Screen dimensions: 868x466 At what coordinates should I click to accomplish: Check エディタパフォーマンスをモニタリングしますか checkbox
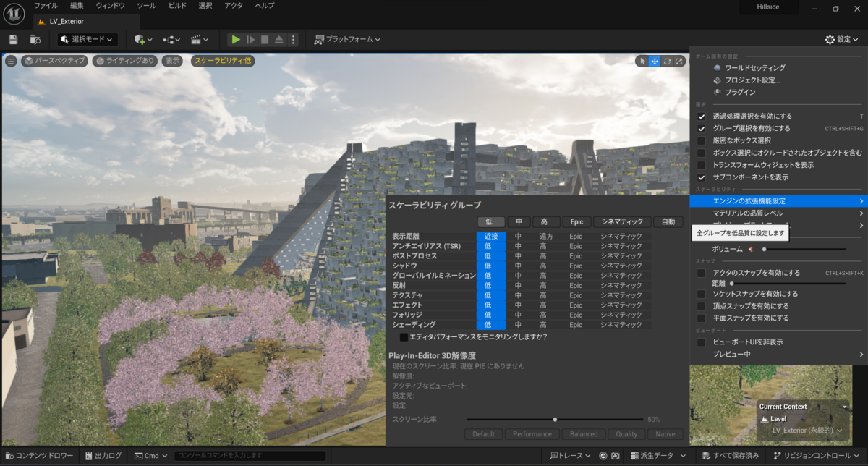(x=404, y=337)
